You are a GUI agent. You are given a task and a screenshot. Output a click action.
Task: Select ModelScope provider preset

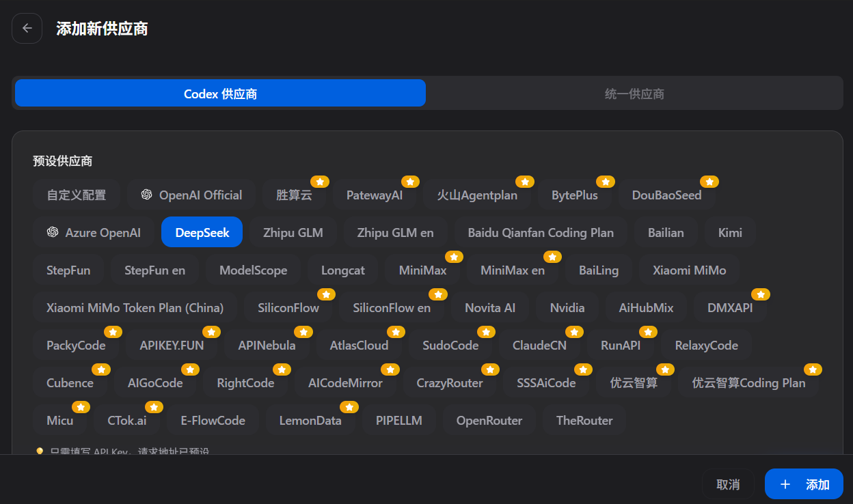tap(254, 270)
